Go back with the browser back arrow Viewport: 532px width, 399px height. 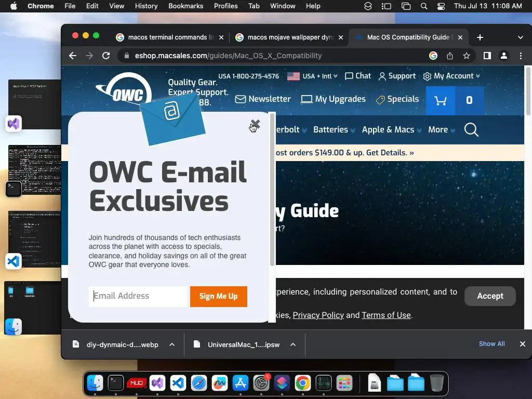[73, 56]
